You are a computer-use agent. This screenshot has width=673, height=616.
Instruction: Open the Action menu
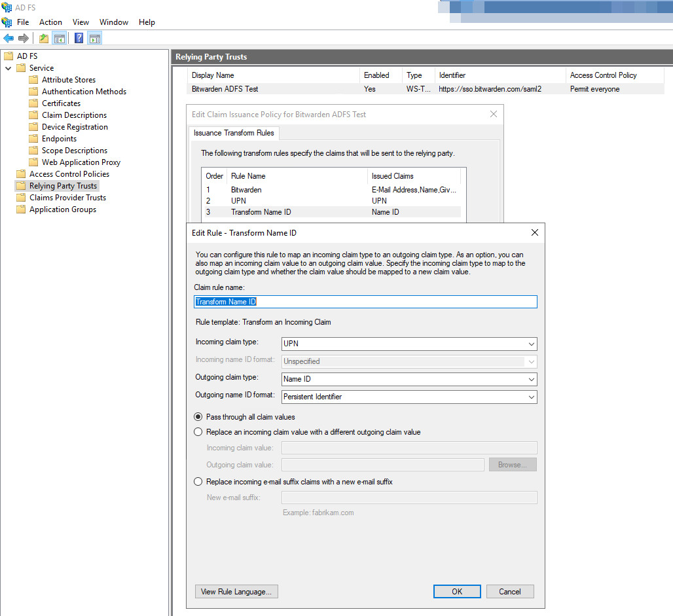click(50, 22)
